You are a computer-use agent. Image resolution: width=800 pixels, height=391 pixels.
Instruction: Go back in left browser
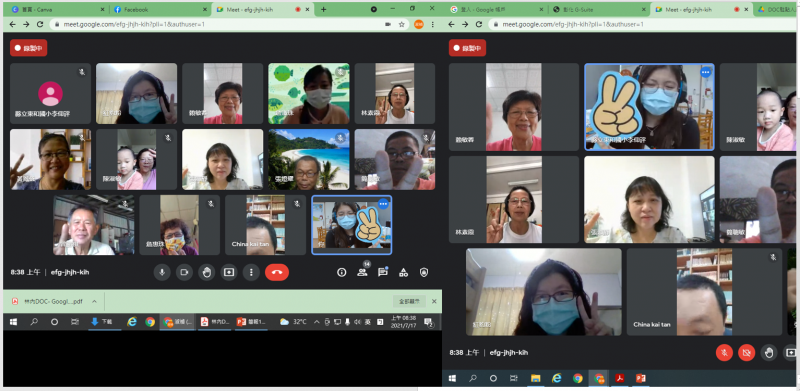click(12, 24)
